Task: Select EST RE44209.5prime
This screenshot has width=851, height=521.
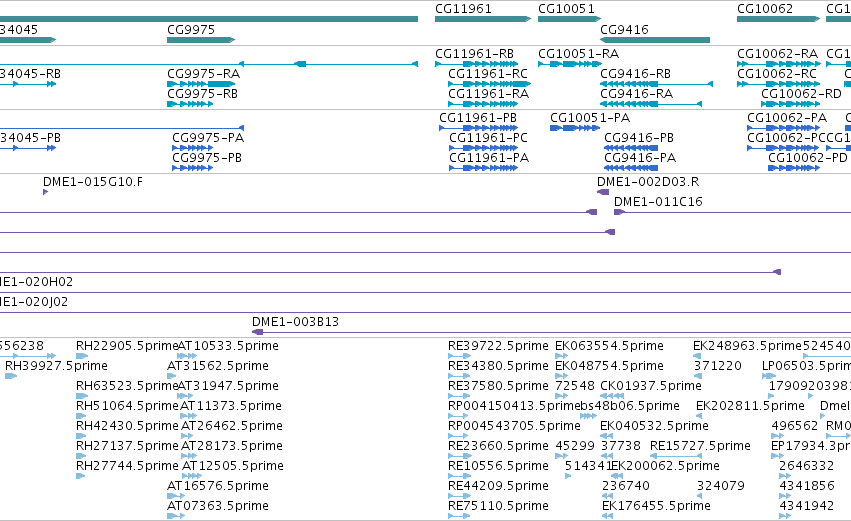Action: tap(459, 497)
